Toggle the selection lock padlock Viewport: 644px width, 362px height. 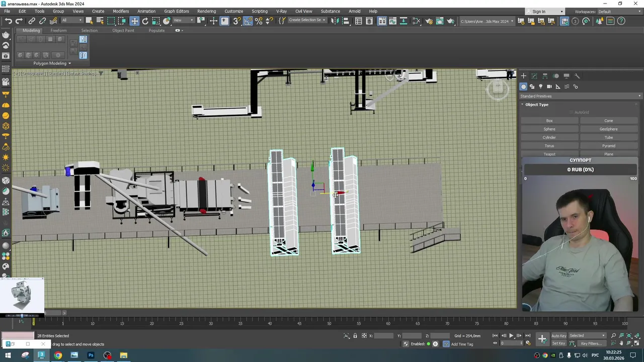pos(355,336)
